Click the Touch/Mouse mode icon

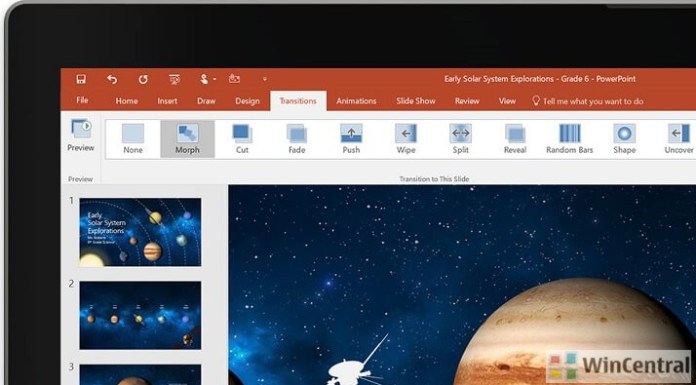coord(204,79)
